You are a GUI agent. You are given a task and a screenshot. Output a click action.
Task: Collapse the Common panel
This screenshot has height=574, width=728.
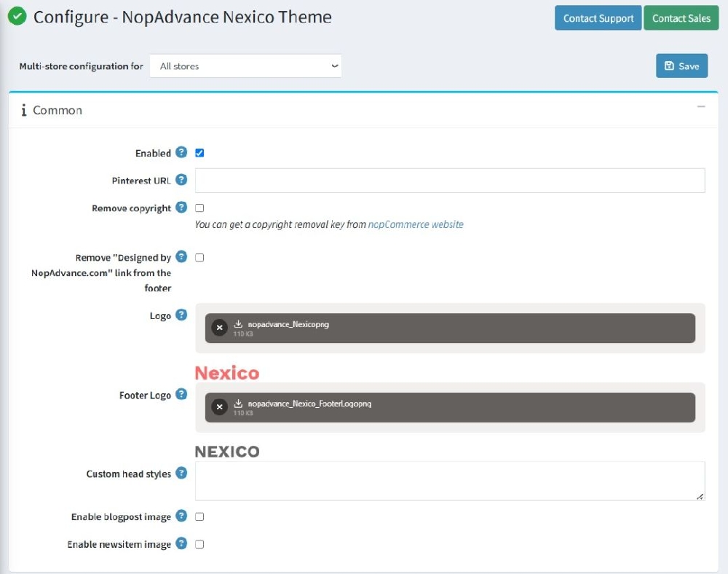(x=701, y=107)
